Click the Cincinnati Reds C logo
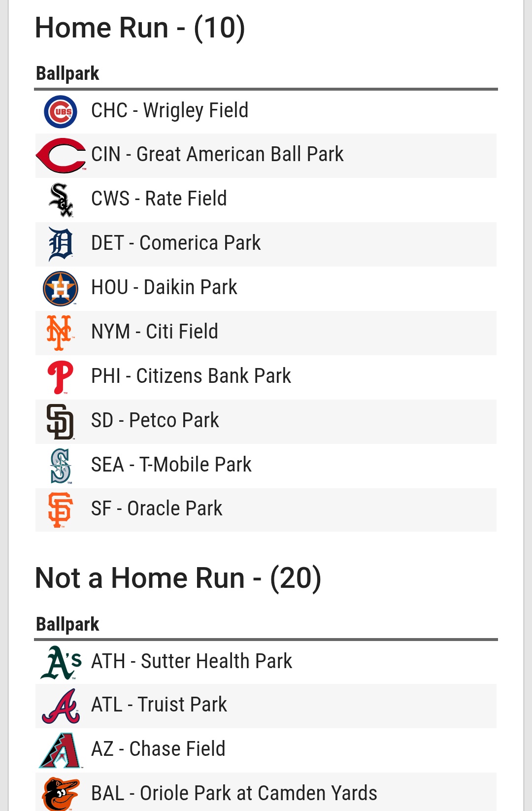The width and height of the screenshot is (532, 811). (61, 156)
